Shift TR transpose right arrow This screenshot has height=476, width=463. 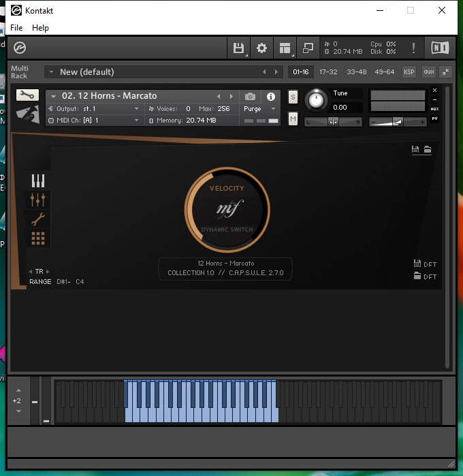point(48,272)
